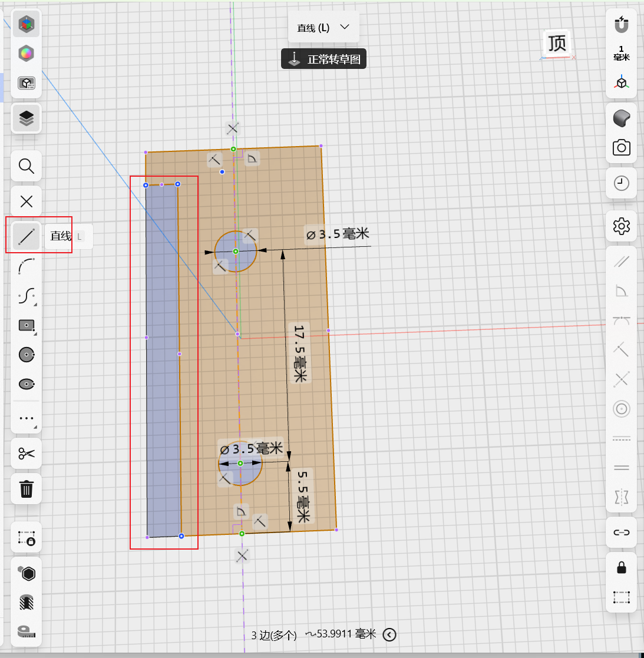Click the 17.5毫米 dimension label
The image size is (644, 658).
coord(300,353)
